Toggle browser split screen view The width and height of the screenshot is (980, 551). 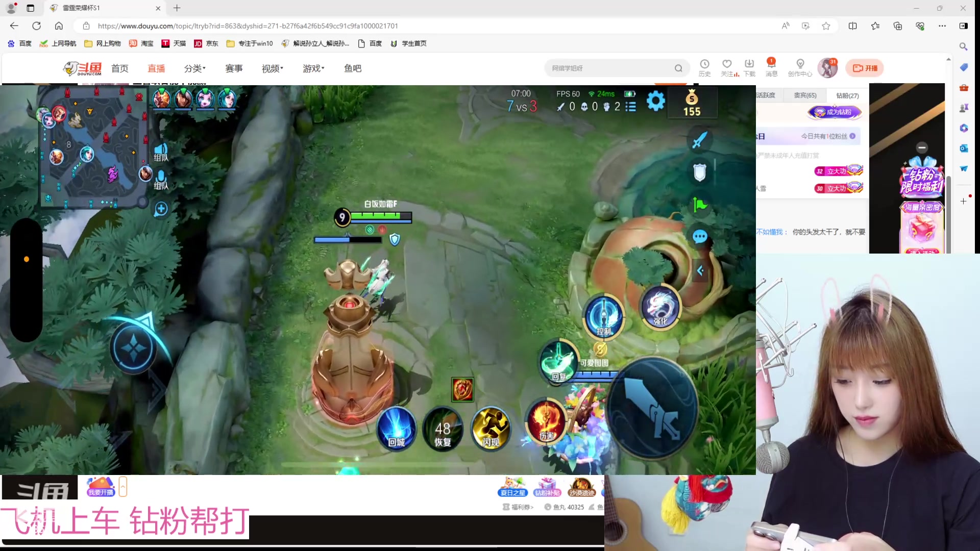point(853,26)
